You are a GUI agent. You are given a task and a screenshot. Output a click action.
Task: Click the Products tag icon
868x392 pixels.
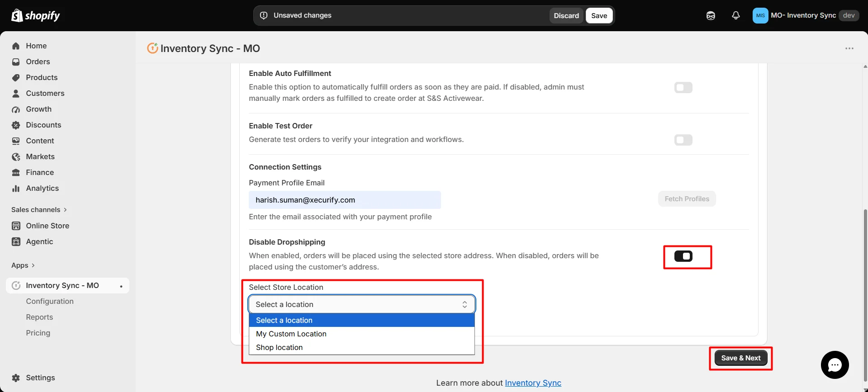coord(16,77)
